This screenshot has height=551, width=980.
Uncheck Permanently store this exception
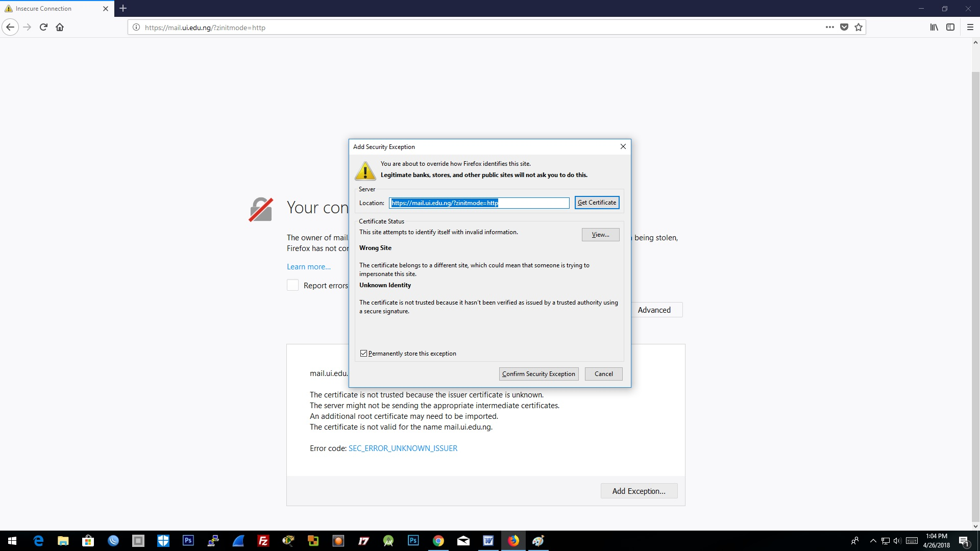coord(364,354)
